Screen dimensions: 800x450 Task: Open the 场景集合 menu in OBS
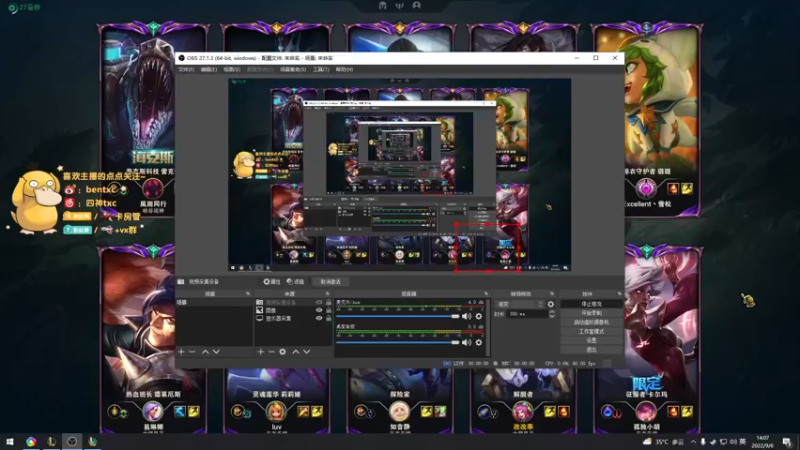click(293, 69)
